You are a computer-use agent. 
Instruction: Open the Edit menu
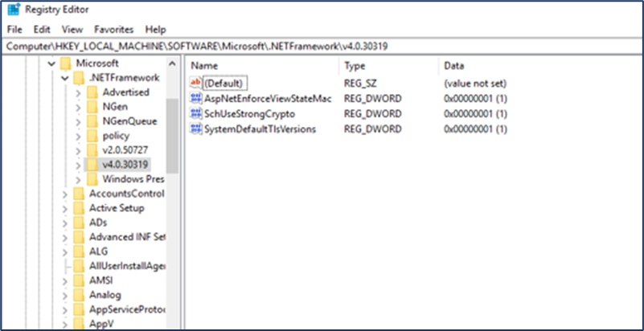[x=42, y=30]
